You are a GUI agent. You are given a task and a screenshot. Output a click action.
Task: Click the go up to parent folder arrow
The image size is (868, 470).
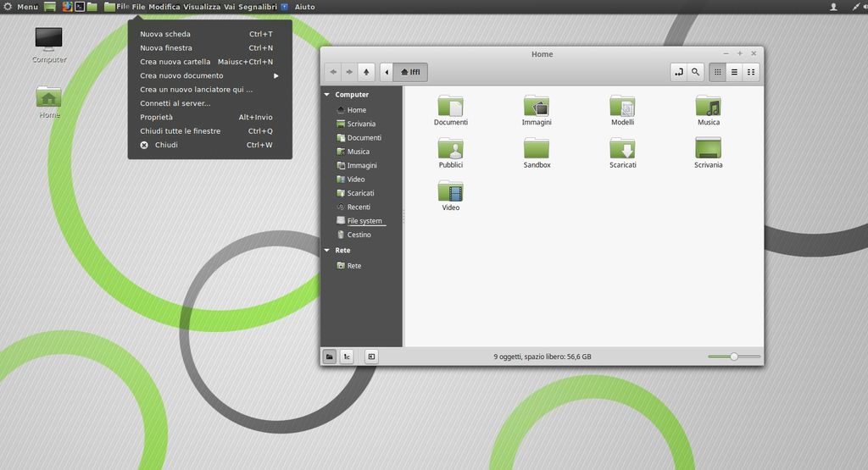pos(366,72)
